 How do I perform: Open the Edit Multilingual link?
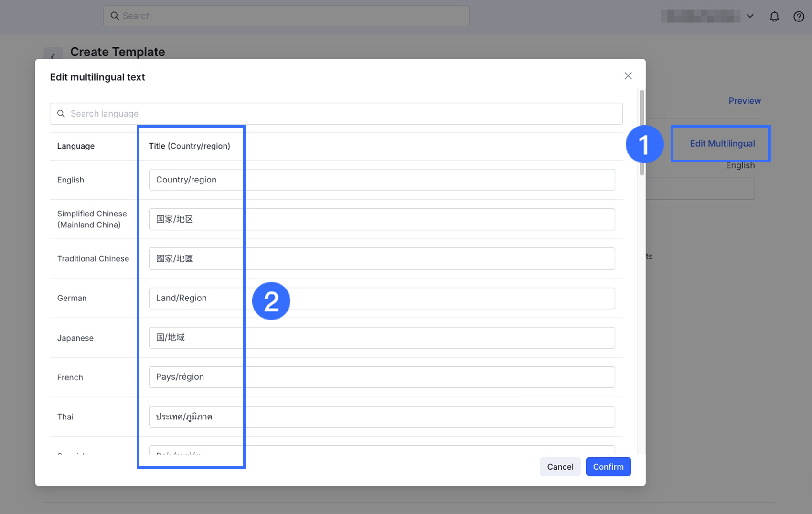click(722, 144)
